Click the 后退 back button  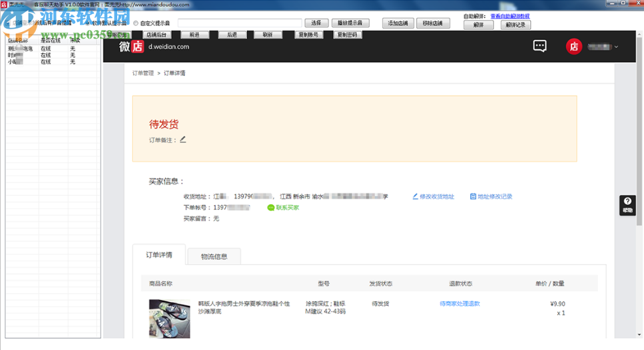click(232, 35)
